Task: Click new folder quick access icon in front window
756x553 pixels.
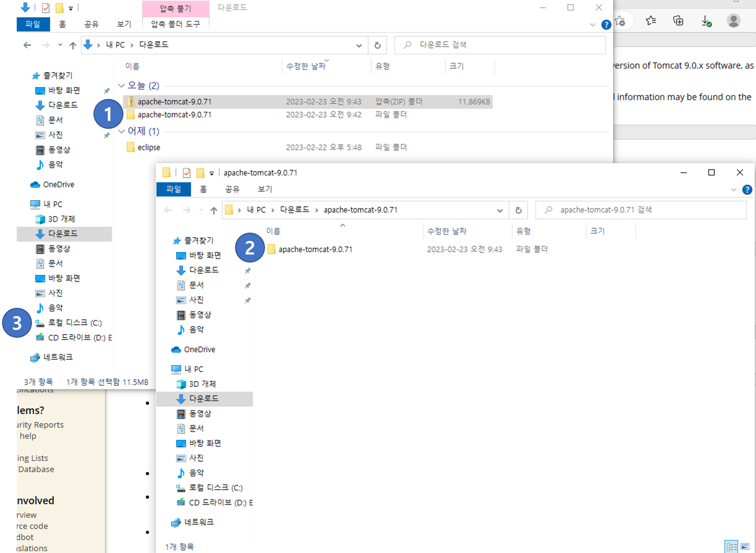Action: pyautogui.click(x=201, y=173)
